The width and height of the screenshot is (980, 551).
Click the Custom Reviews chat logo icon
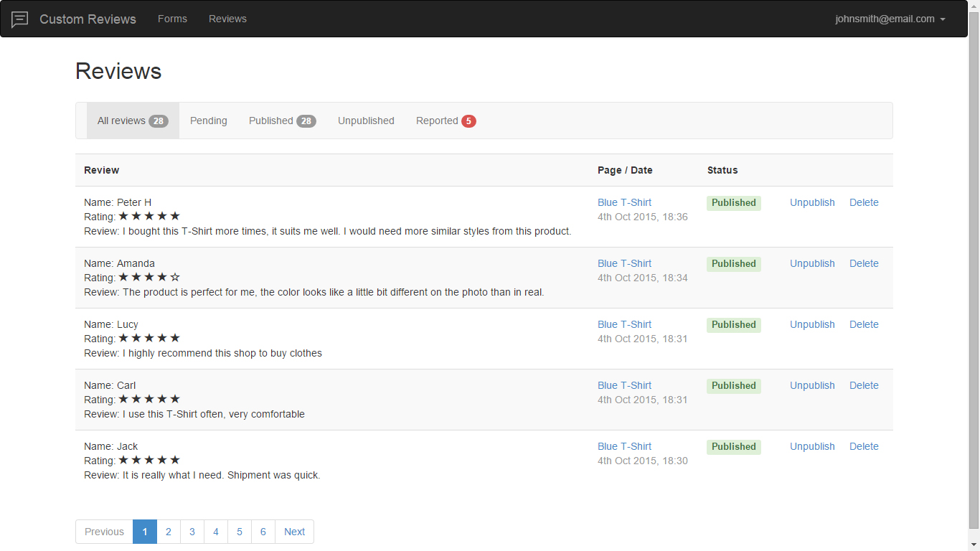(x=20, y=19)
